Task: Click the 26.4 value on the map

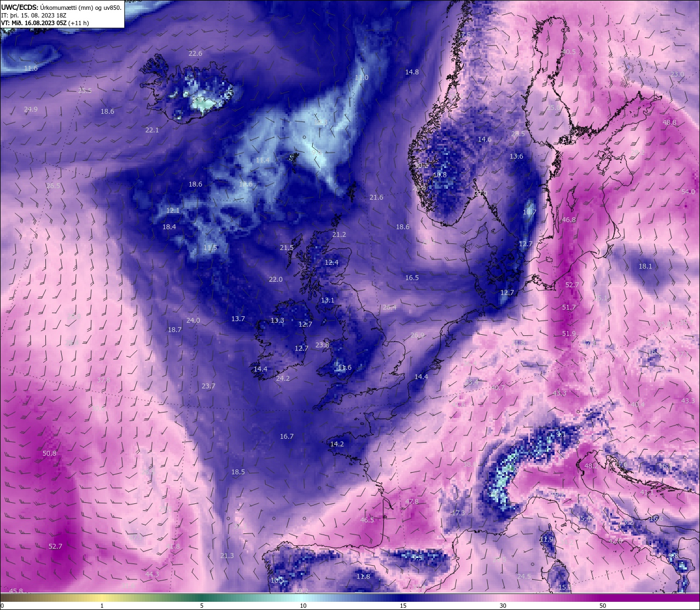Action: point(389,307)
